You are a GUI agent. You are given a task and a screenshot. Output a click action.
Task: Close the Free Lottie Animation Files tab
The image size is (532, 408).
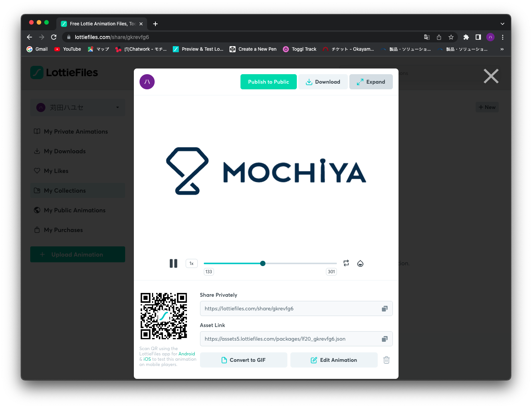(141, 24)
